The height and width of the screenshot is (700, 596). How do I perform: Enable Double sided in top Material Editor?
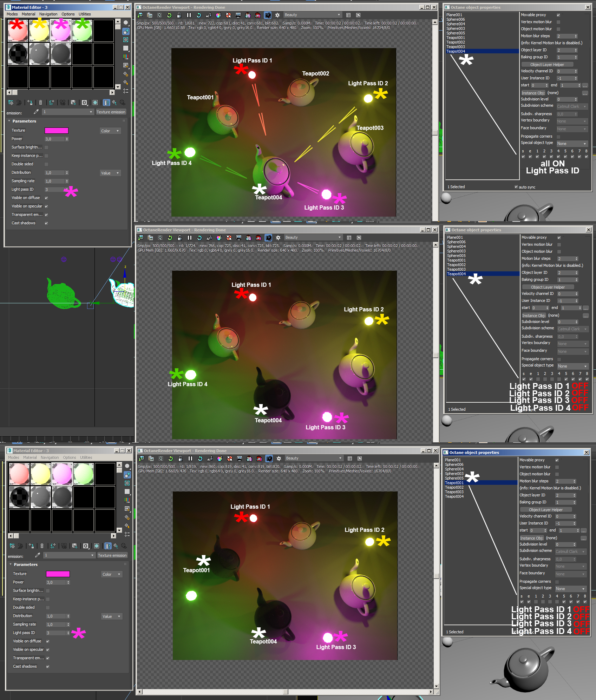click(46, 164)
